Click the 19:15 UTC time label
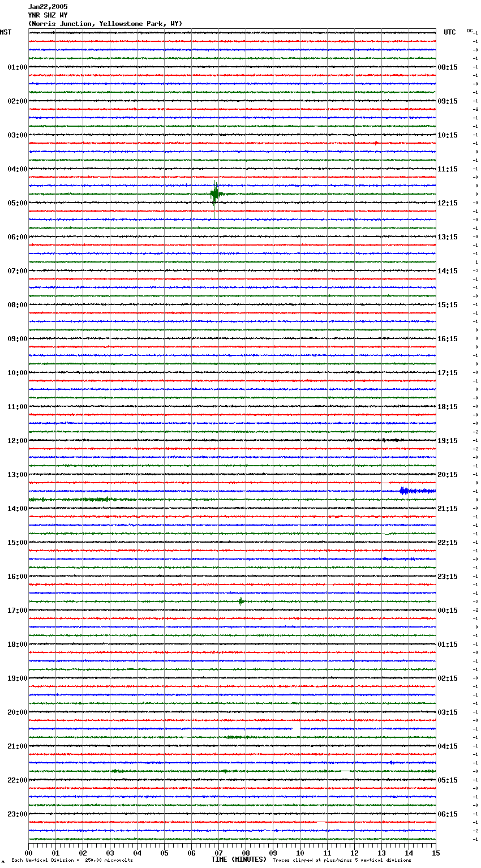Image resolution: width=481 pixels, height=868 pixels. click(448, 441)
